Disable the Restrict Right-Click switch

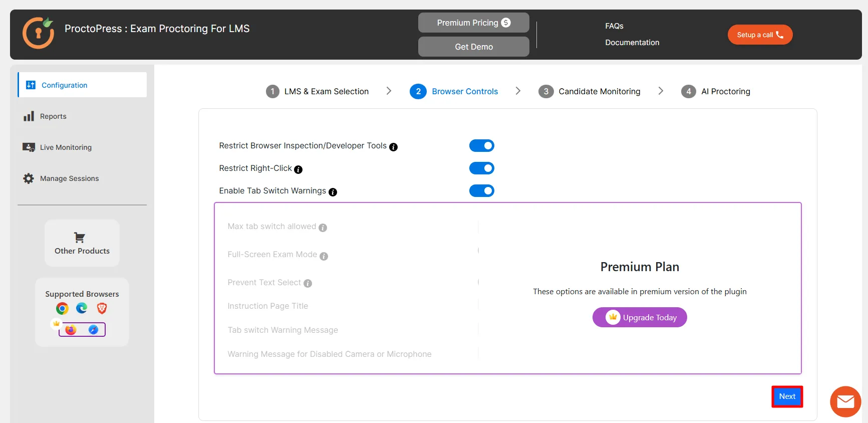pos(481,168)
